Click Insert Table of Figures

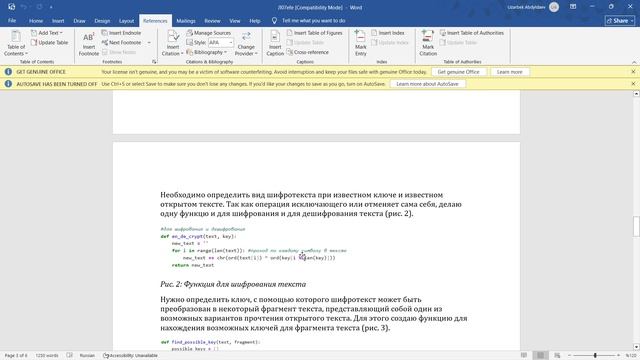(314, 33)
